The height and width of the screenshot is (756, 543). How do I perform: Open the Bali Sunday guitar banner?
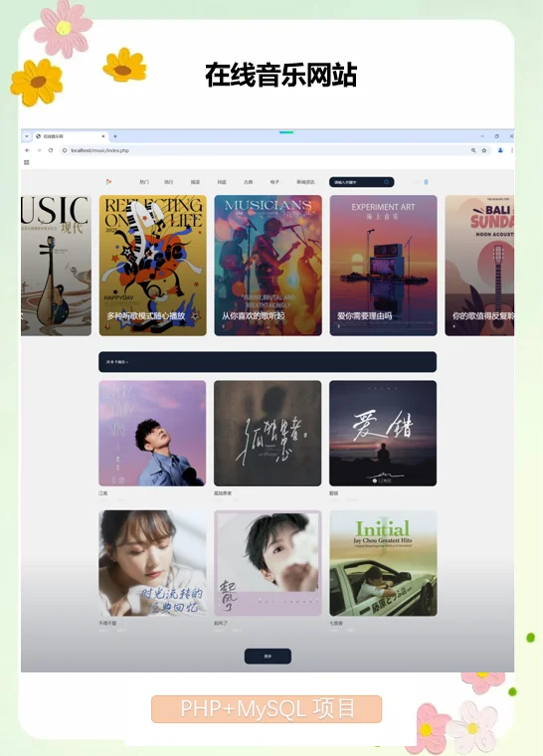click(x=479, y=266)
